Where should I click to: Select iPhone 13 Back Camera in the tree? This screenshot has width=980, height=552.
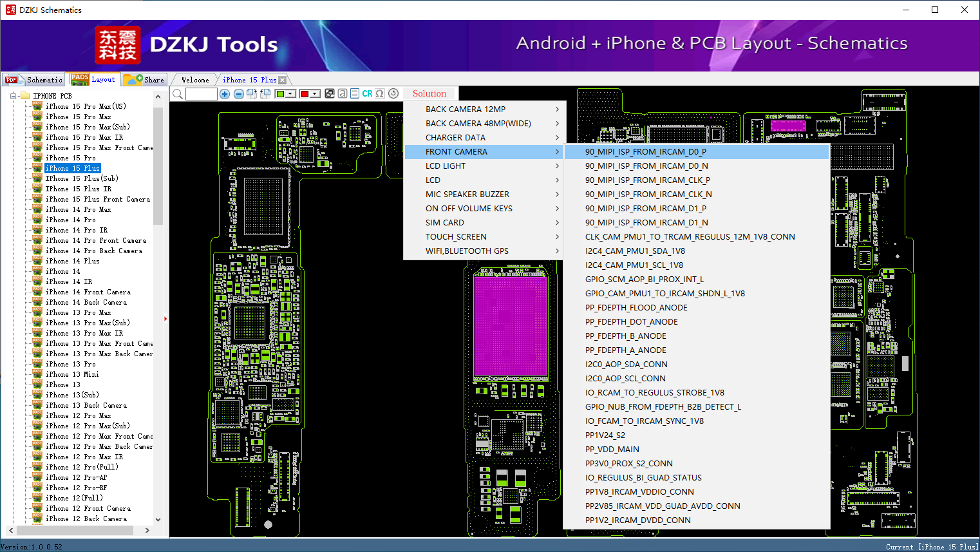point(86,405)
